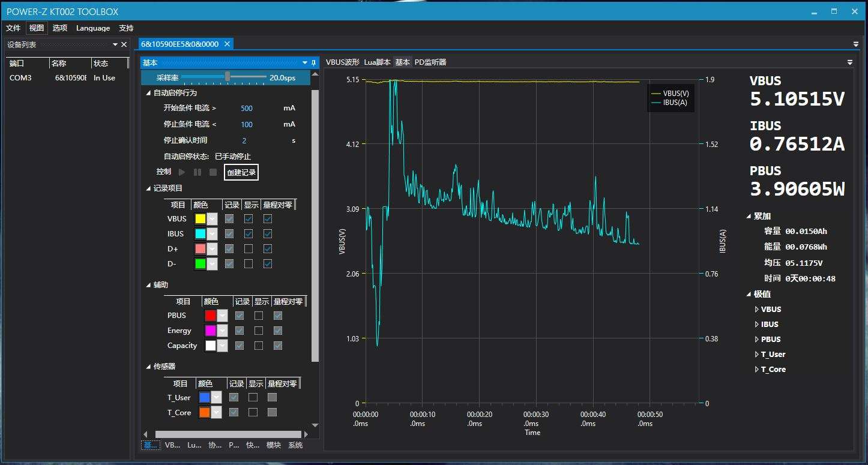
Task: Collapse the 传感器 section
Action: [x=149, y=367]
